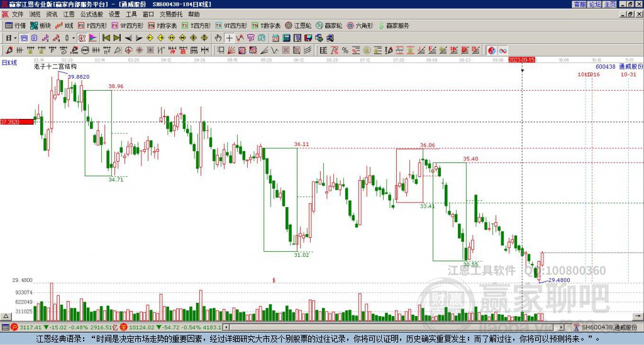Click the up triangle button below volume

[6, 317]
